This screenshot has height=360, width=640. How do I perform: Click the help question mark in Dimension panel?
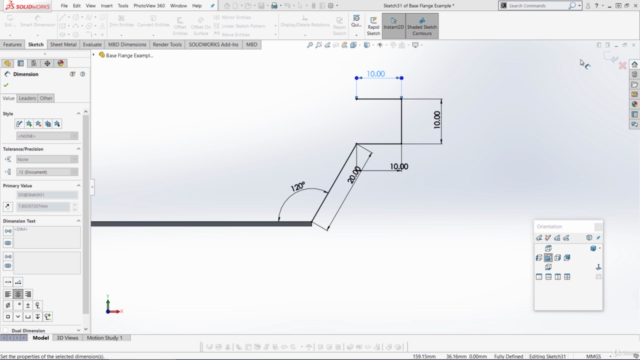pos(82,74)
